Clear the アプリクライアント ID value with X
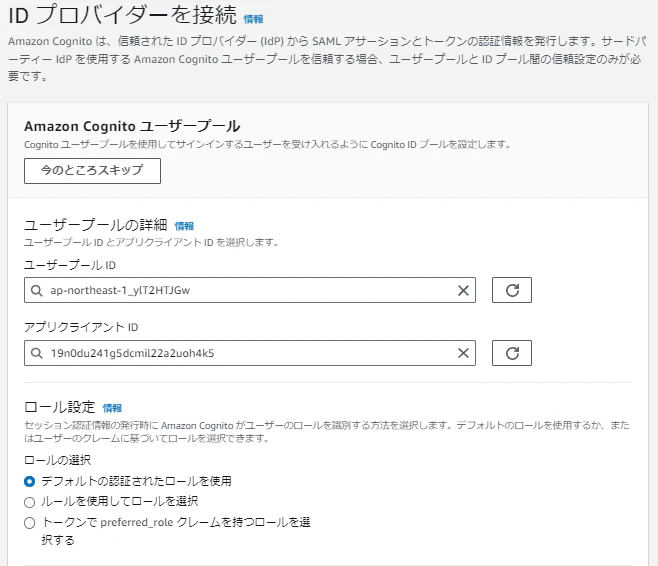The image size is (658, 566). click(463, 353)
